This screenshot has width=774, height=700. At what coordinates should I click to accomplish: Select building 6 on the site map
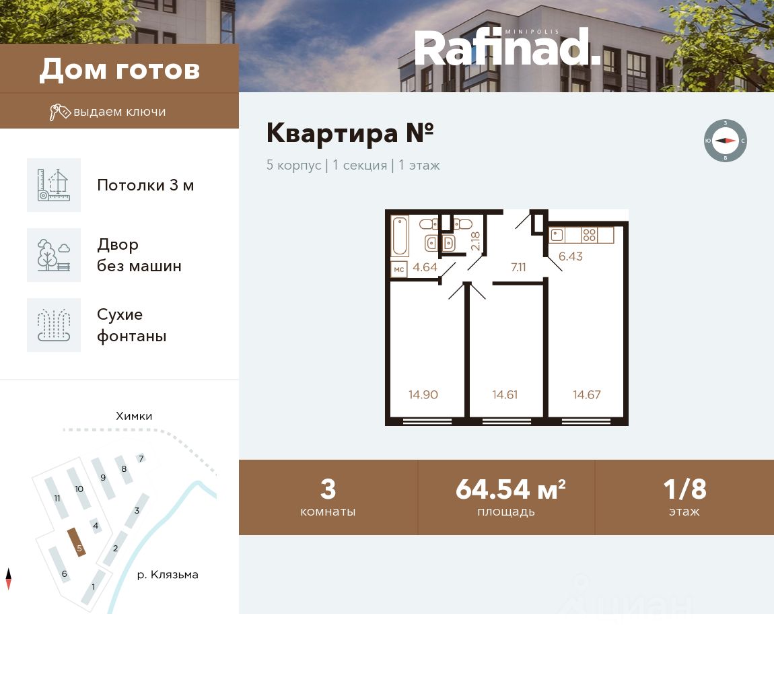(x=60, y=565)
